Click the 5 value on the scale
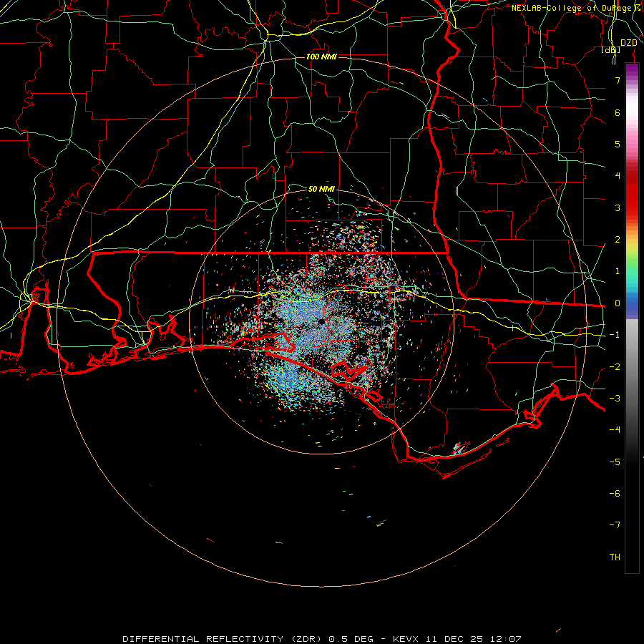Screen dimensions: 644x644 [x=618, y=144]
